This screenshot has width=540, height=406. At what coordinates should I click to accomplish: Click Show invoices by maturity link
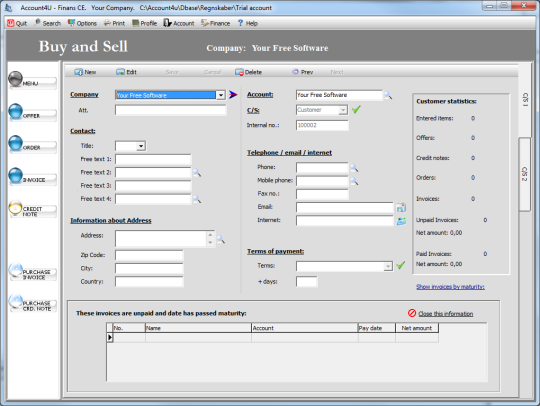[x=450, y=287]
